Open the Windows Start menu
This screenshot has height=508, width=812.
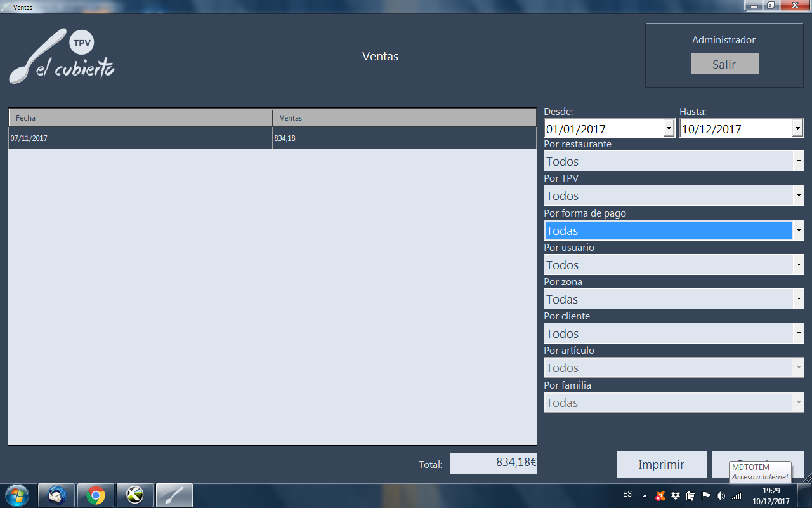coord(16,495)
